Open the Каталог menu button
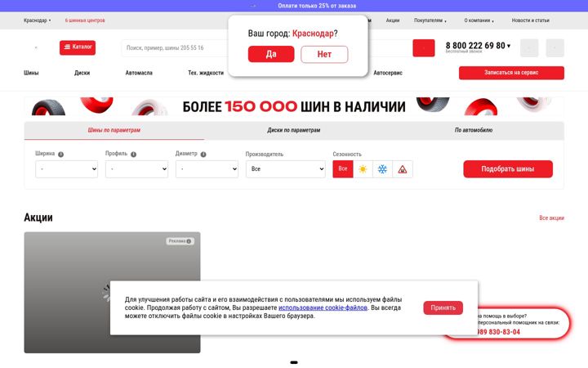This screenshot has height=368, width=588. coord(78,47)
